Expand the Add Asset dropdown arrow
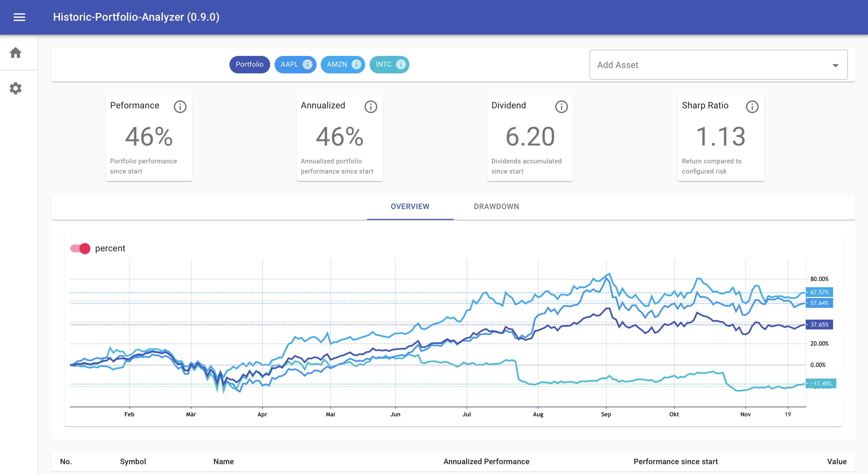Screen dimensions: 868x474 tap(835, 65)
